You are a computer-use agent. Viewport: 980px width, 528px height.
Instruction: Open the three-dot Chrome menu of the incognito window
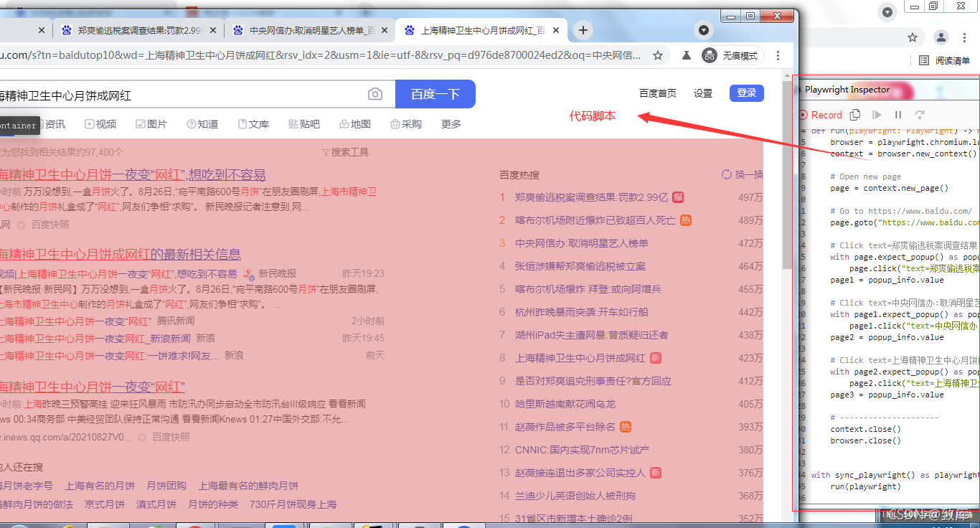point(779,55)
